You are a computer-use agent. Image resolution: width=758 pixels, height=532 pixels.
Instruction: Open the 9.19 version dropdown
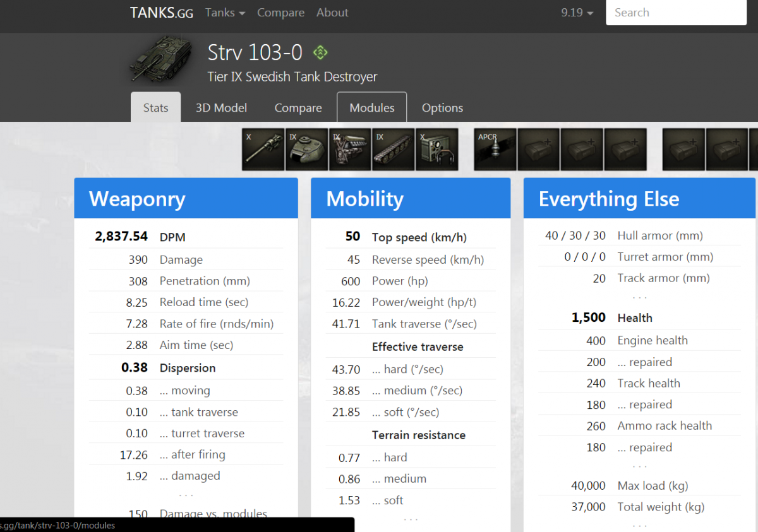(577, 13)
